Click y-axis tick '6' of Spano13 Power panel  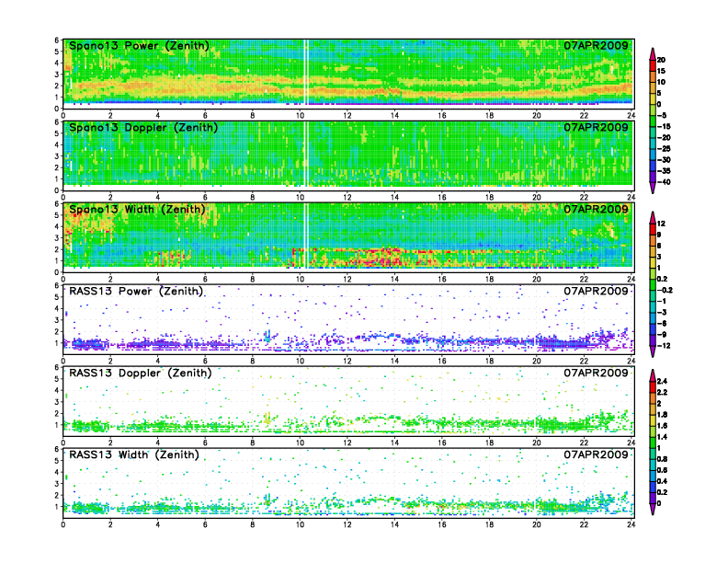point(57,40)
